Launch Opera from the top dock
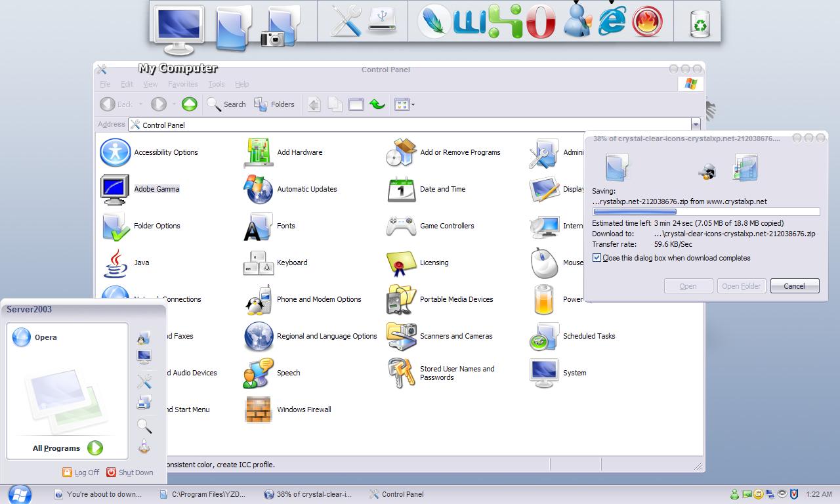Image resolution: width=840 pixels, height=504 pixels. (539, 22)
